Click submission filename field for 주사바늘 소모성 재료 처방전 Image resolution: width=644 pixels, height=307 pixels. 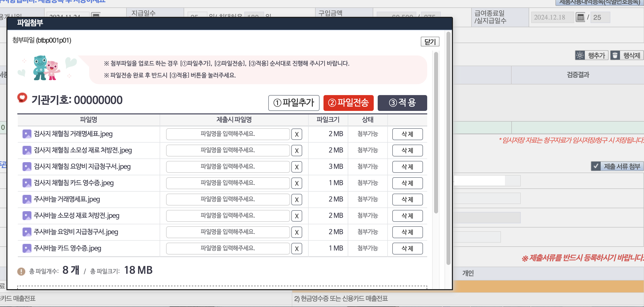pyautogui.click(x=227, y=216)
